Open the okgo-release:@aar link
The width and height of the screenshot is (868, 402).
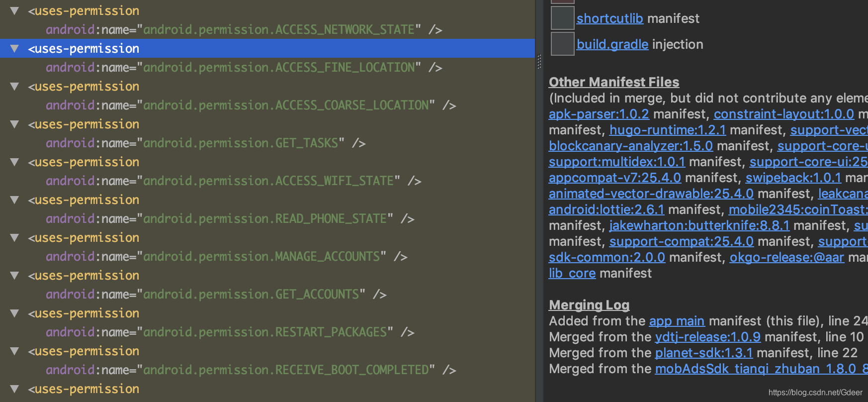click(x=787, y=257)
